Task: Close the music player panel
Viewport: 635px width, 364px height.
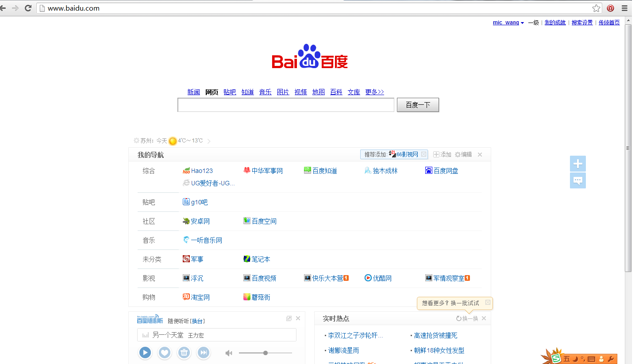Action: (x=298, y=318)
